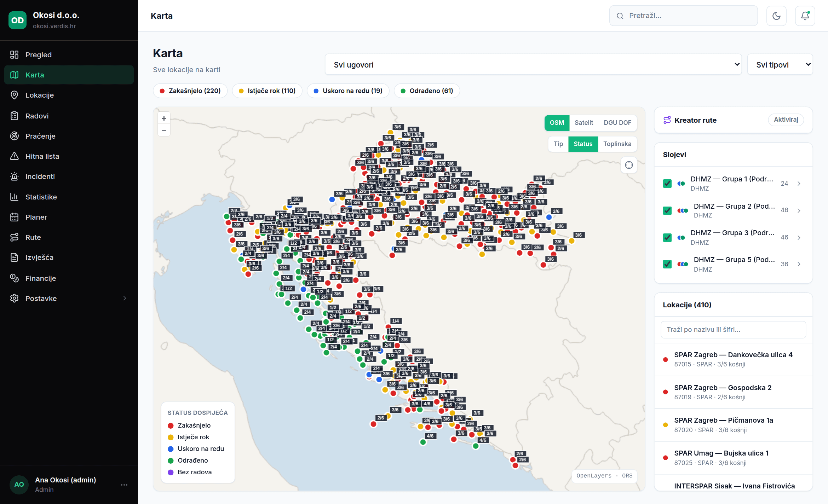Focus the Traži po nazivu ili šifri field

coord(733,330)
